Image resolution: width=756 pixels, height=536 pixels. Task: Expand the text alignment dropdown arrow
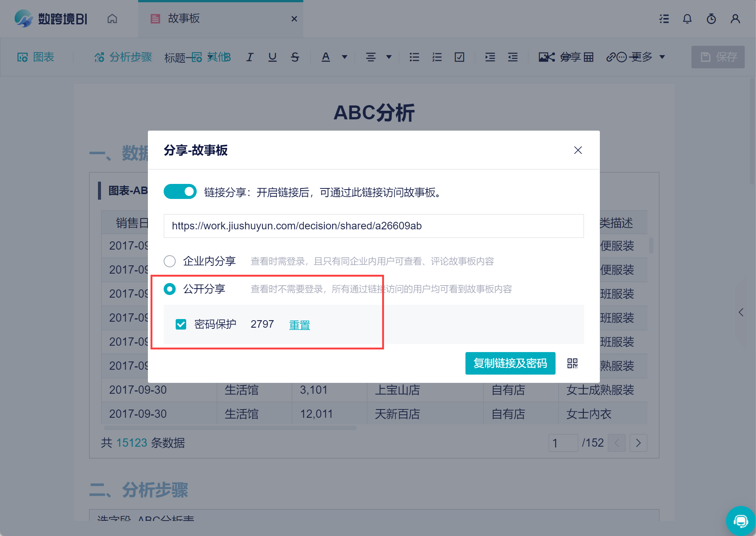[389, 57]
